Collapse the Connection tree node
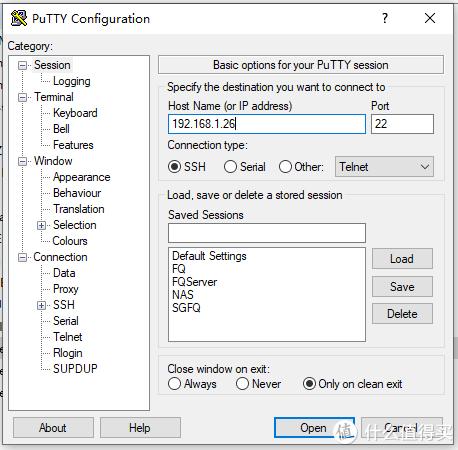The height and width of the screenshot is (450, 458). coord(22,257)
